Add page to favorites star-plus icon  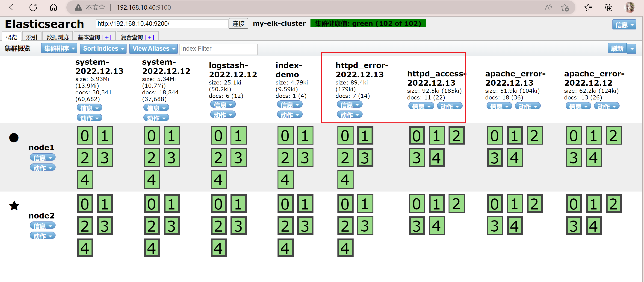click(565, 8)
